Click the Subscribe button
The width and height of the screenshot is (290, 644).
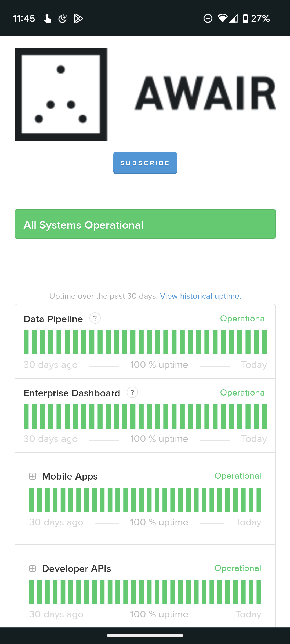tap(145, 163)
